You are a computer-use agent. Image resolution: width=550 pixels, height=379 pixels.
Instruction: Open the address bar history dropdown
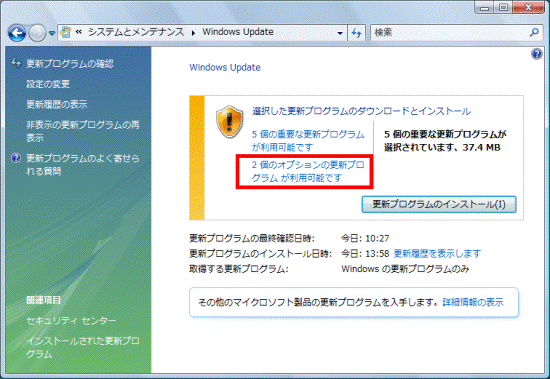340,33
